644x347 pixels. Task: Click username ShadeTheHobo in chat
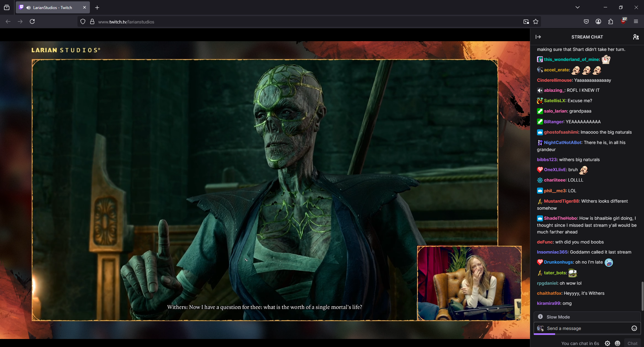click(x=560, y=218)
